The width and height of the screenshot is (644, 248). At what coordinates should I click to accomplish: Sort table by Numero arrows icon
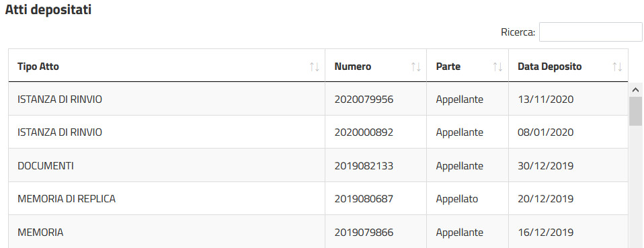(x=415, y=67)
